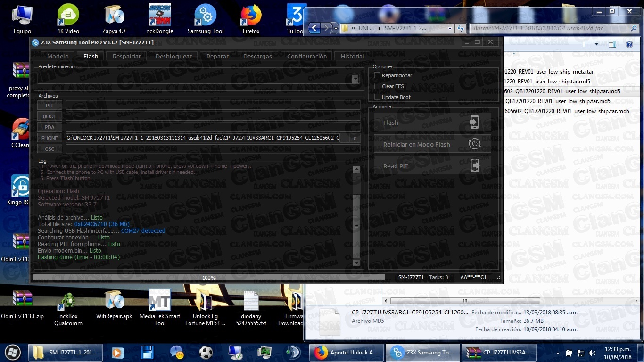Open Odin3_v3.13.1.zip desktop file
Viewport: 644px width, 362px height.
pyautogui.click(x=22, y=305)
